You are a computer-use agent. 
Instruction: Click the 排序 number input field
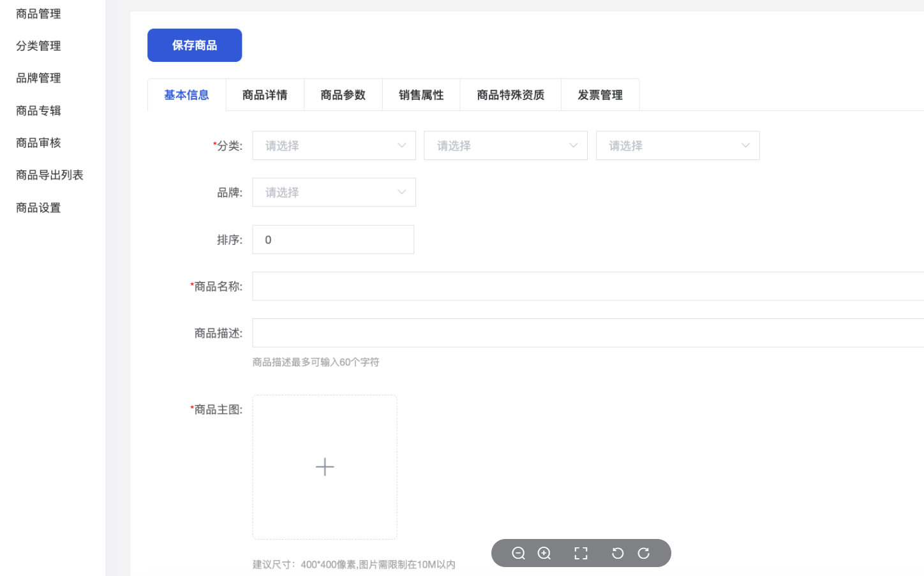tap(333, 240)
